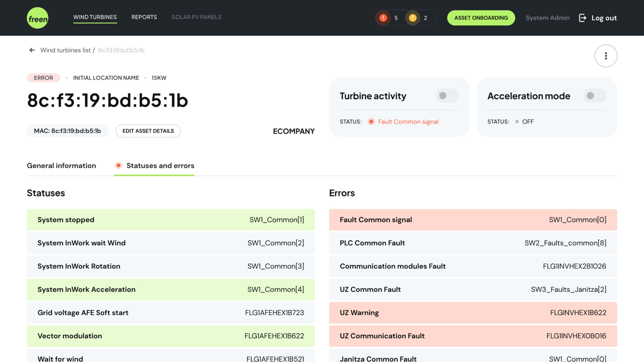Open the Reports menu item

(x=144, y=17)
